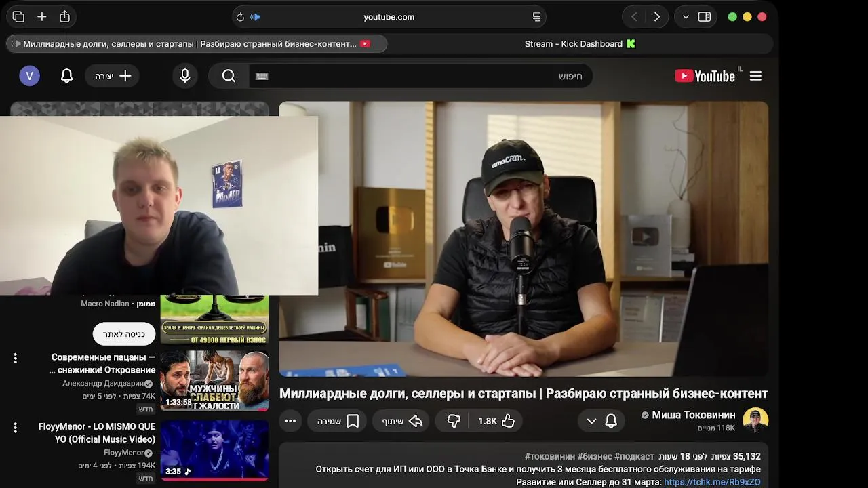Click the #подкаст hashtag

tap(634, 456)
